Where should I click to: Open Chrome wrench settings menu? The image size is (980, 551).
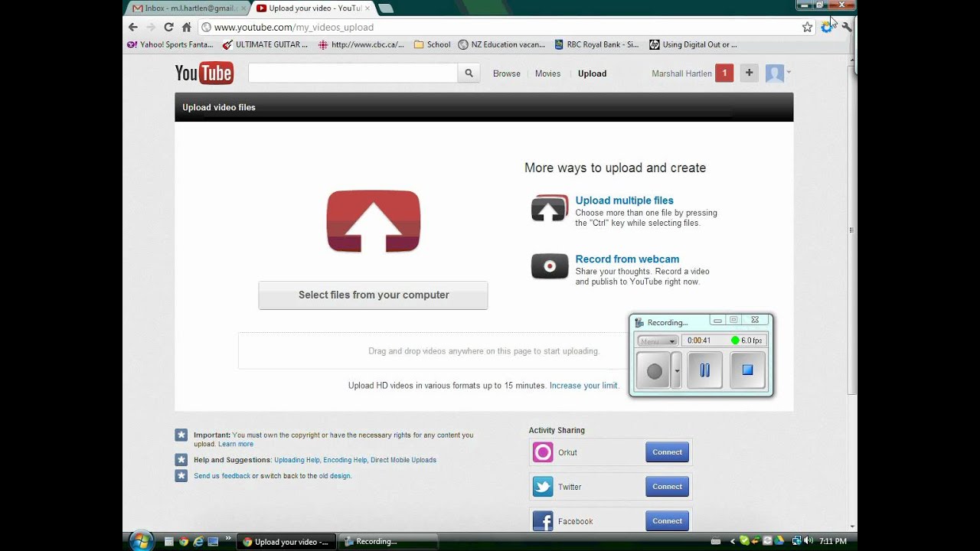coord(846,27)
